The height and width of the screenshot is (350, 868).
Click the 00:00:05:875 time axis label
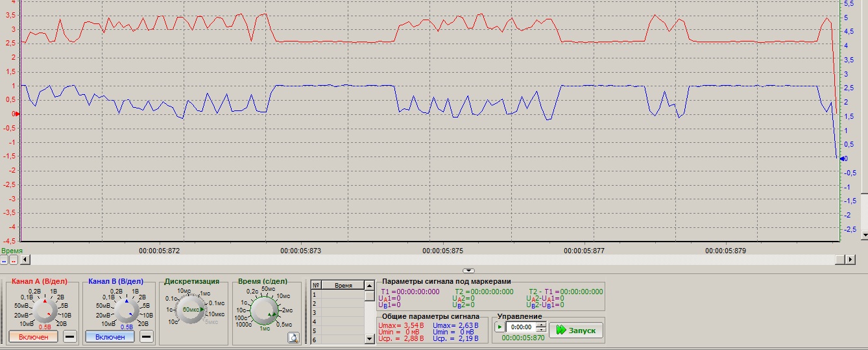443,250
